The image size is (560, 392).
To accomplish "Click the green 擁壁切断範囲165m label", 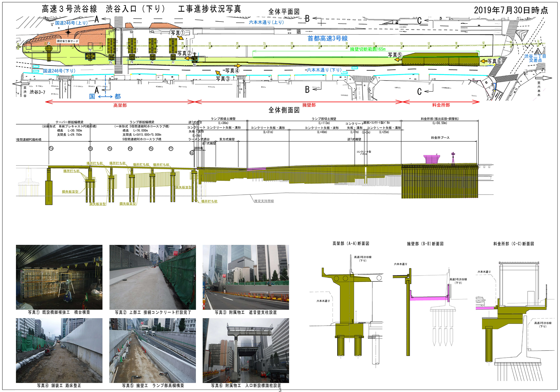I will [367, 49].
